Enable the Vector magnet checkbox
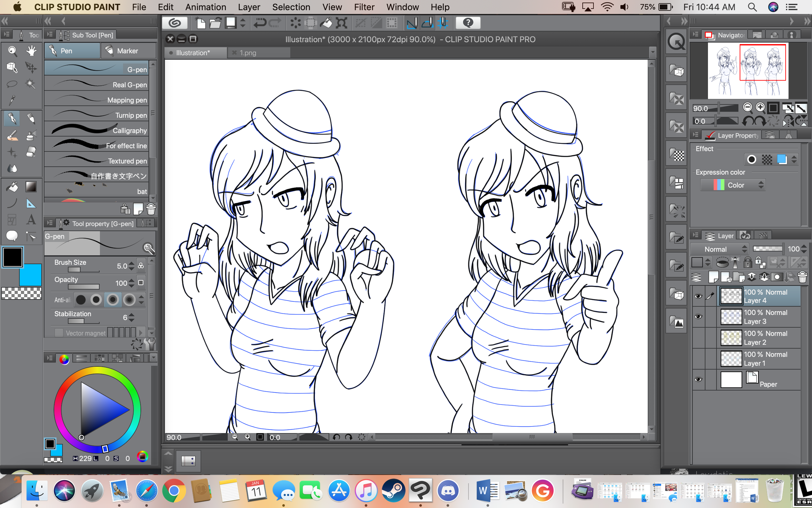Viewport: 812px width, 508px height. pyautogui.click(x=59, y=333)
